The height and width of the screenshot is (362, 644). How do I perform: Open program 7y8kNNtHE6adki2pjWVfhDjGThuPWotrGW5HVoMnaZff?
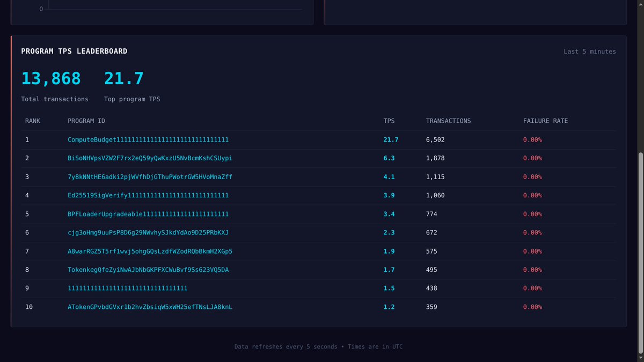tap(150, 176)
